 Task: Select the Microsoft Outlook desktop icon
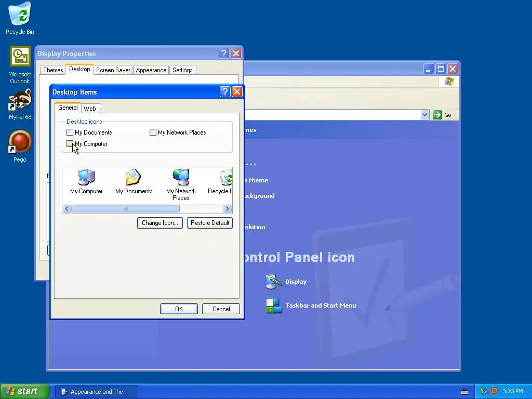(20, 65)
